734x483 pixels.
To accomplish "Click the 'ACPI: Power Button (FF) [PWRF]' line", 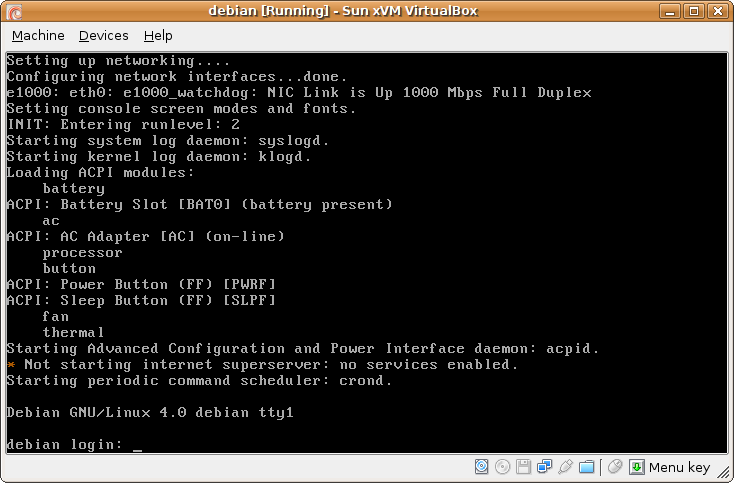I will [x=141, y=285].
